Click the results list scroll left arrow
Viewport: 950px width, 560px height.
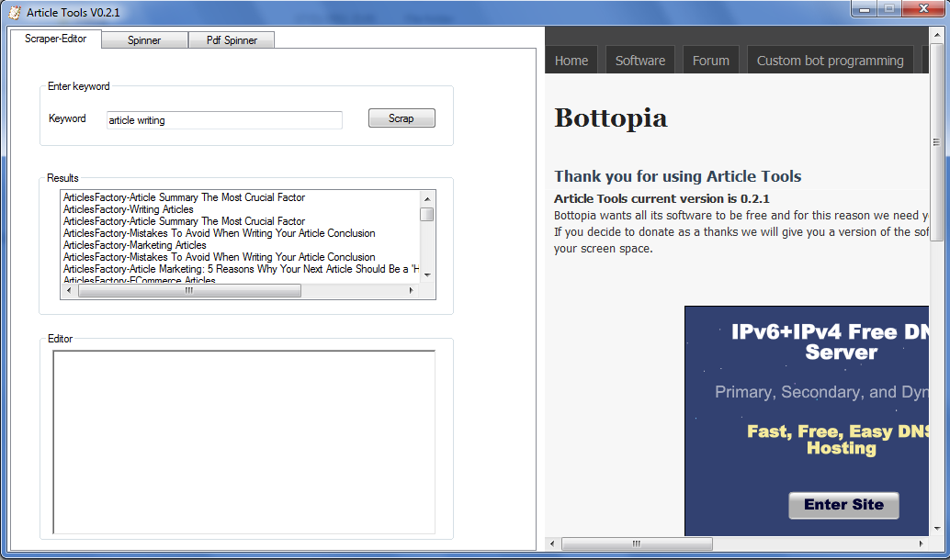69,291
